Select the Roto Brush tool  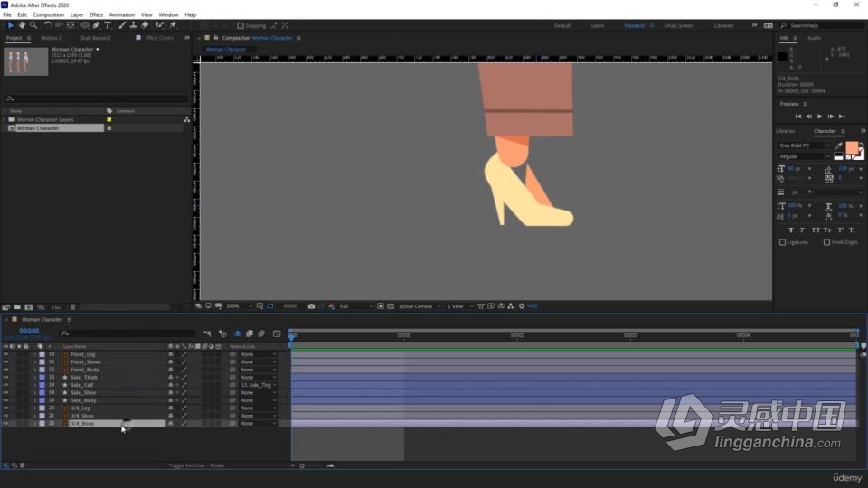click(159, 25)
